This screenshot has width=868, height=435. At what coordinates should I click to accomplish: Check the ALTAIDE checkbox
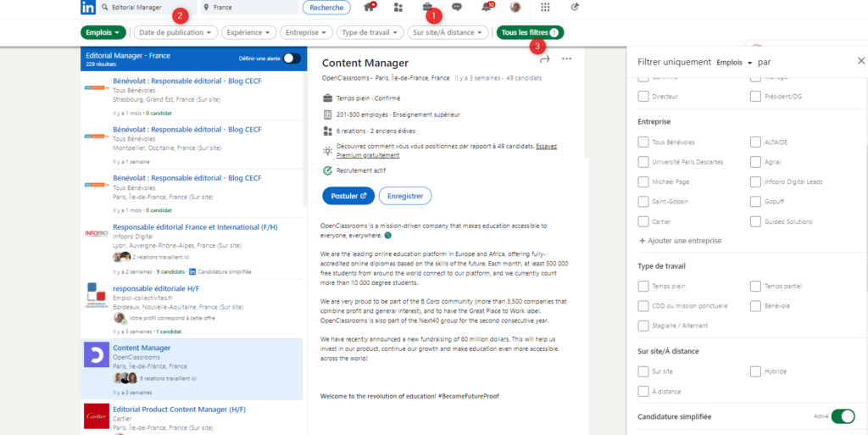point(755,142)
